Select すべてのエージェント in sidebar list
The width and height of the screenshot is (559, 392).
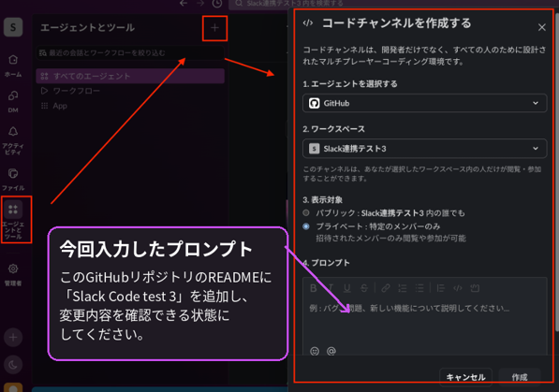click(x=130, y=76)
